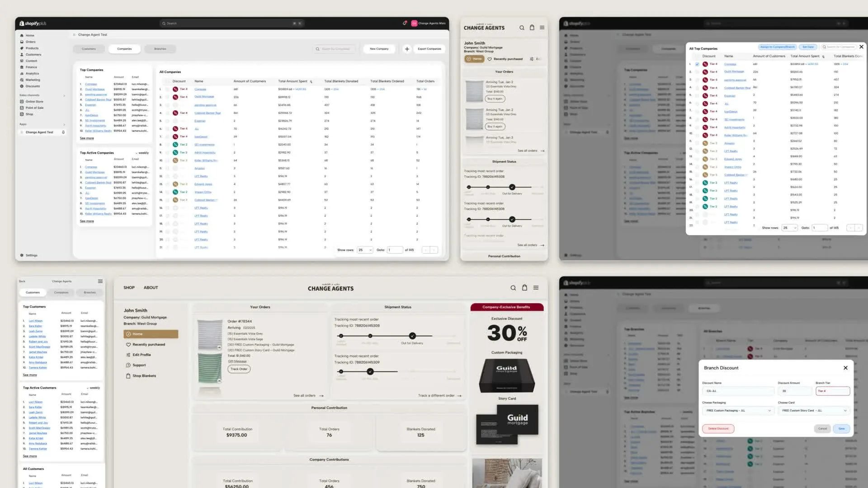
Task: Click the search icon in the mobile Change Agents header
Action: tap(522, 28)
